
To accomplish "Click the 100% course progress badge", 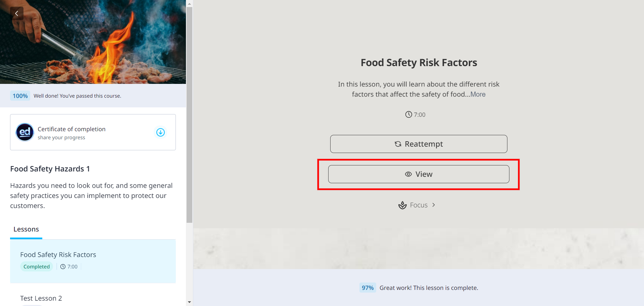I will point(20,96).
